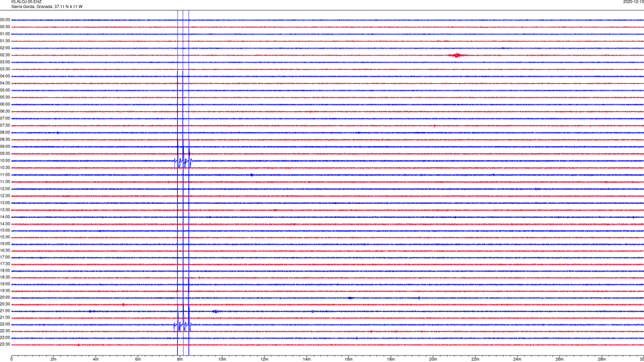Screen dimensions: 644x362
Task: Click the 20m tick label on time axis
Action: click(433, 359)
